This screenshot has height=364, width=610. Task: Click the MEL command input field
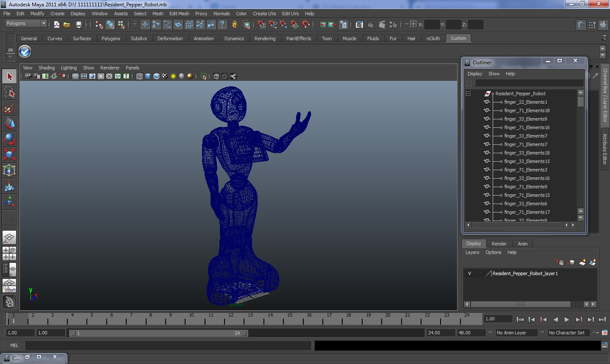[168, 345]
